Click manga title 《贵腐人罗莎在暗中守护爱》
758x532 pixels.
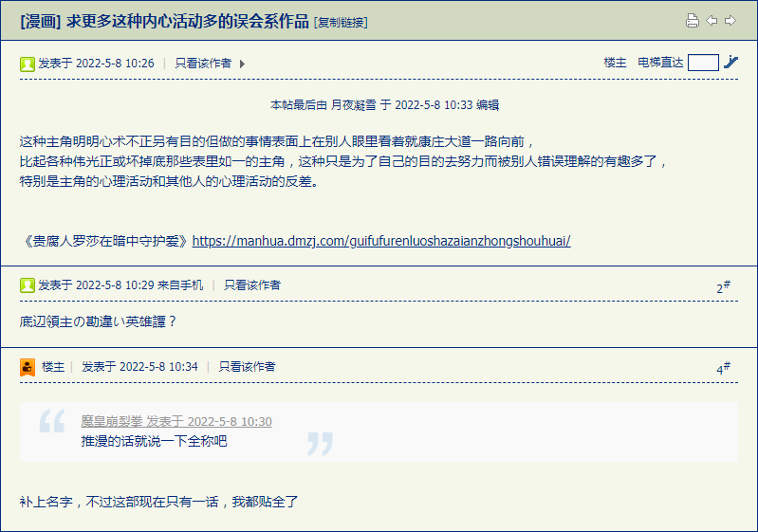[x=106, y=241]
